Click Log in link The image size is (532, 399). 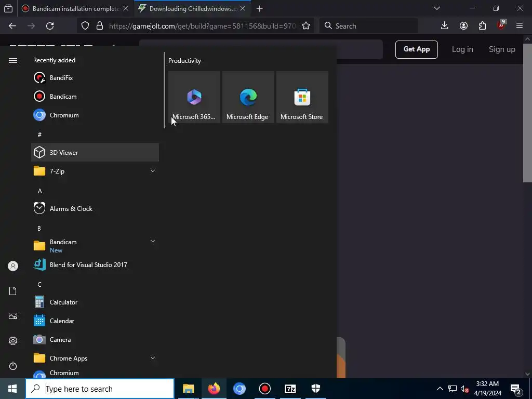coord(462,49)
